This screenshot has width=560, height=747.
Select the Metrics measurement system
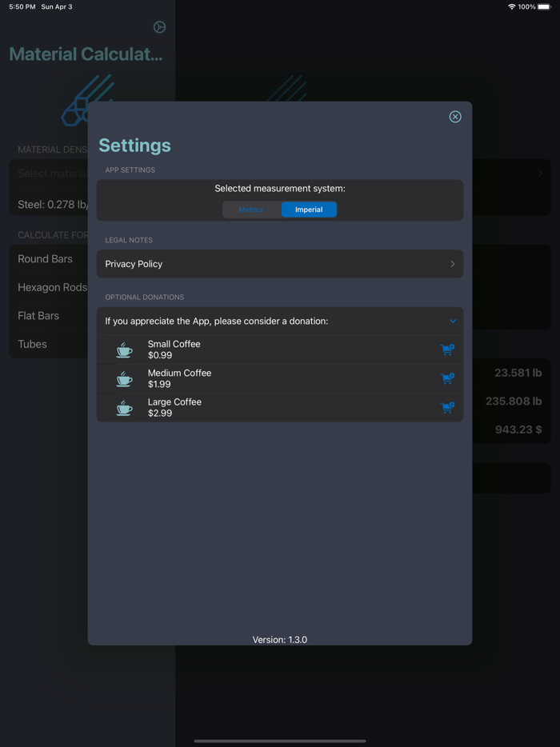(252, 210)
